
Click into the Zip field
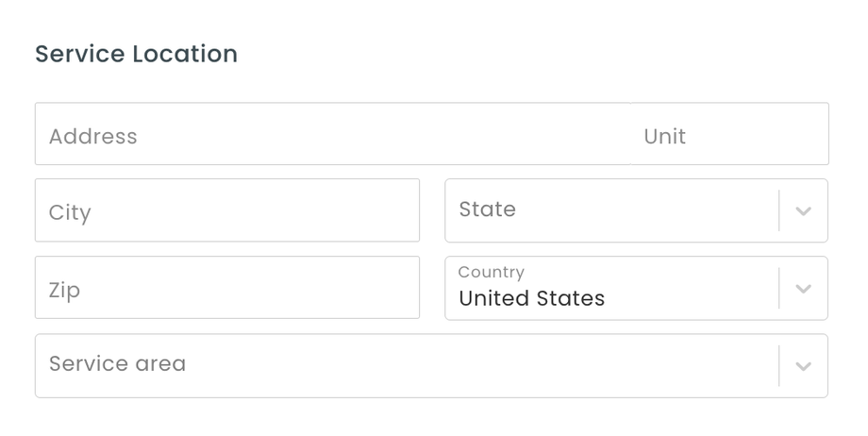pyautogui.click(x=226, y=288)
